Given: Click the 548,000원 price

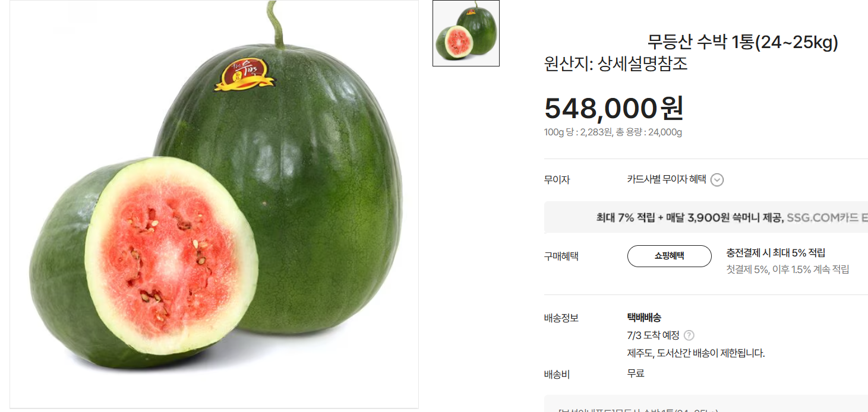Looking at the screenshot, I should point(614,108).
